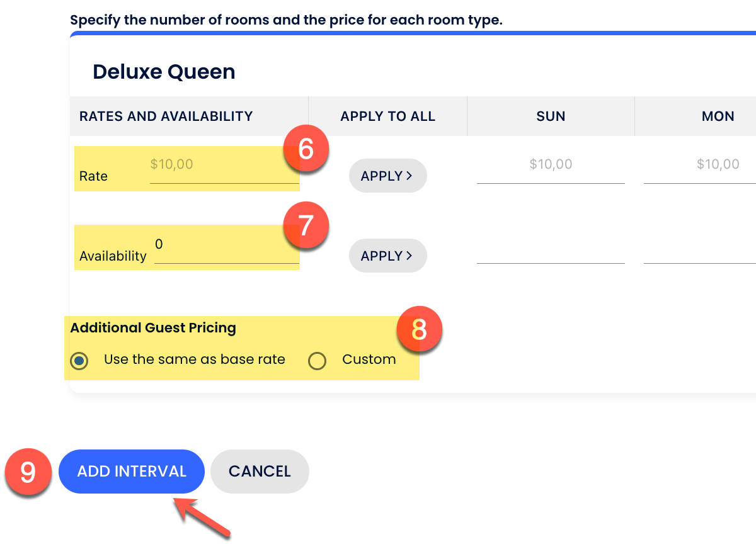756x554 pixels.
Task: Click Apply button for Rate row
Action: [387, 176]
